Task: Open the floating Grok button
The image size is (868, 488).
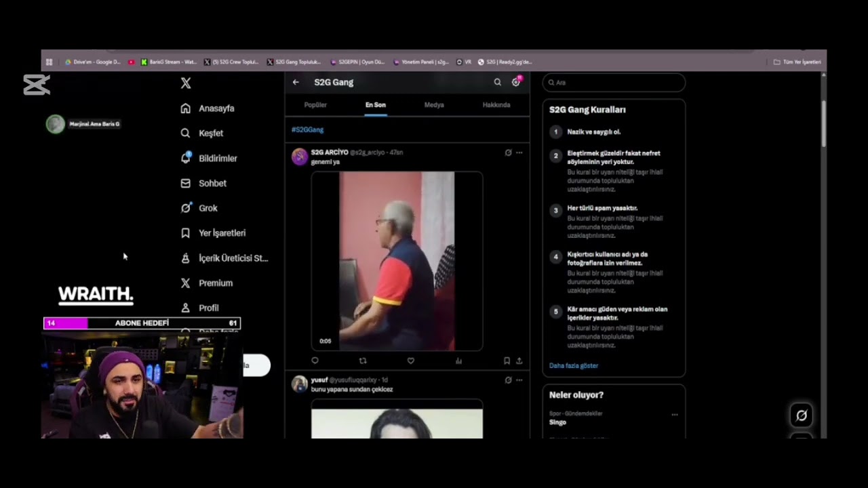Action: pos(802,415)
